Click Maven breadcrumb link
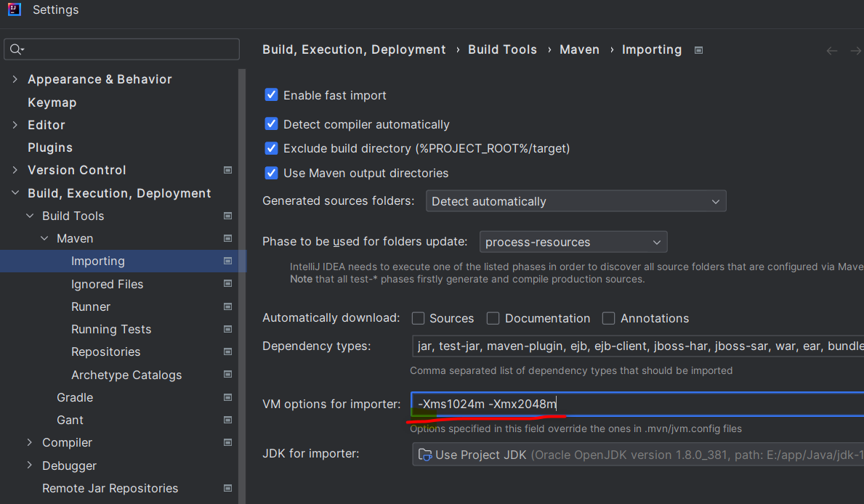Image resolution: width=864 pixels, height=504 pixels. 579,49
